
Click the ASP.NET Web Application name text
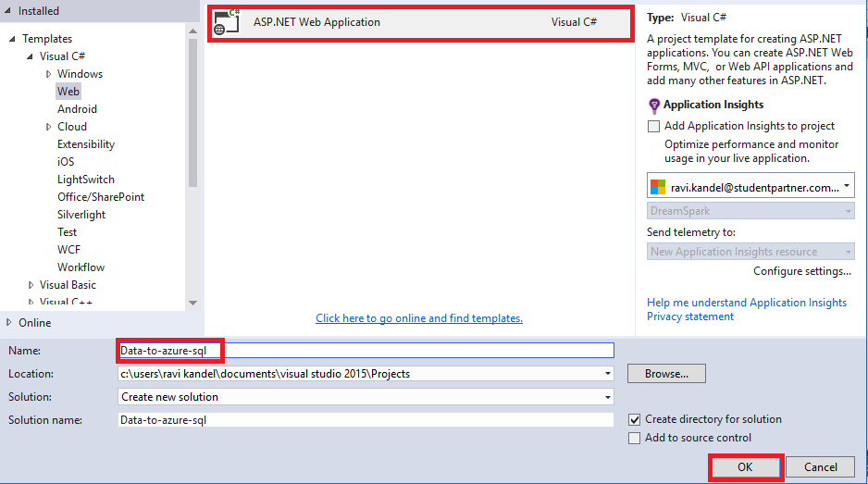[316, 22]
